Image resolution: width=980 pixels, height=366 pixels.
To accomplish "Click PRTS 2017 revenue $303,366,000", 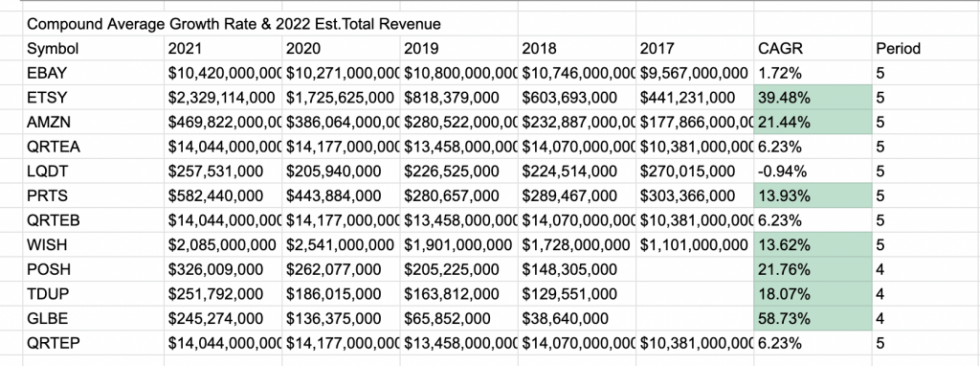I will [695, 195].
